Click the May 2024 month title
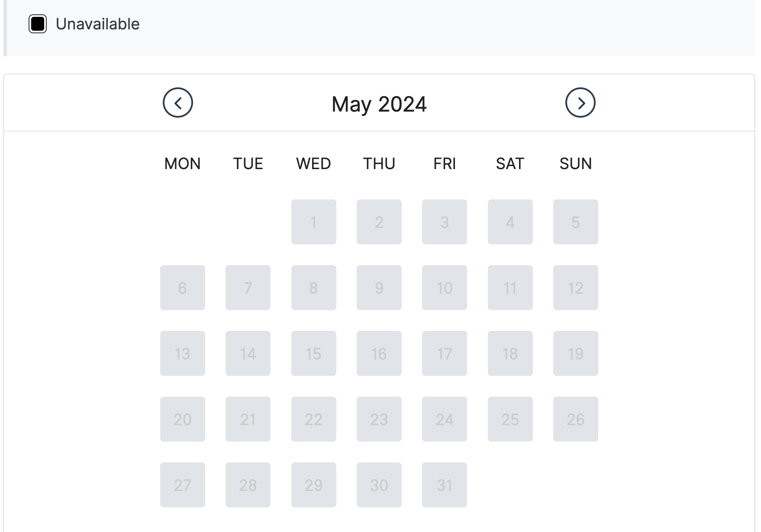761x532 pixels. [379, 104]
